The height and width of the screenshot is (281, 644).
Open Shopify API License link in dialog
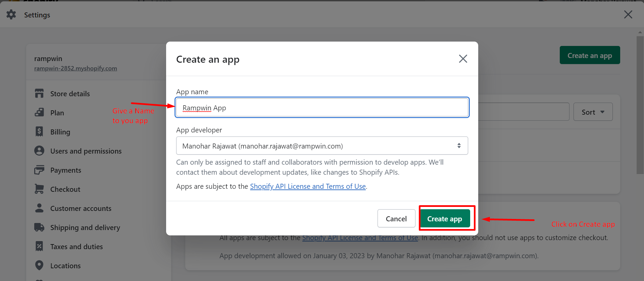(x=307, y=186)
